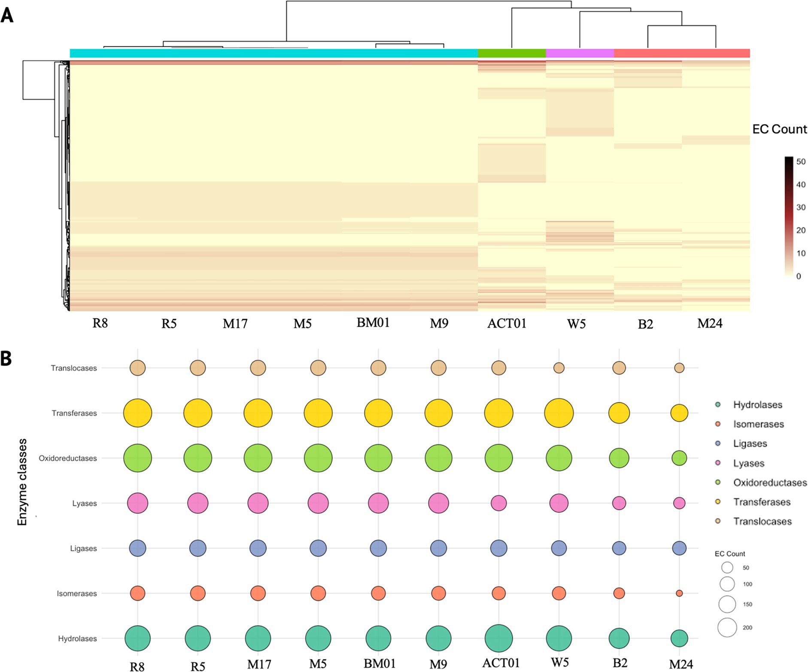Click the Ligases y-axis label
The image size is (808, 672).
84,548
